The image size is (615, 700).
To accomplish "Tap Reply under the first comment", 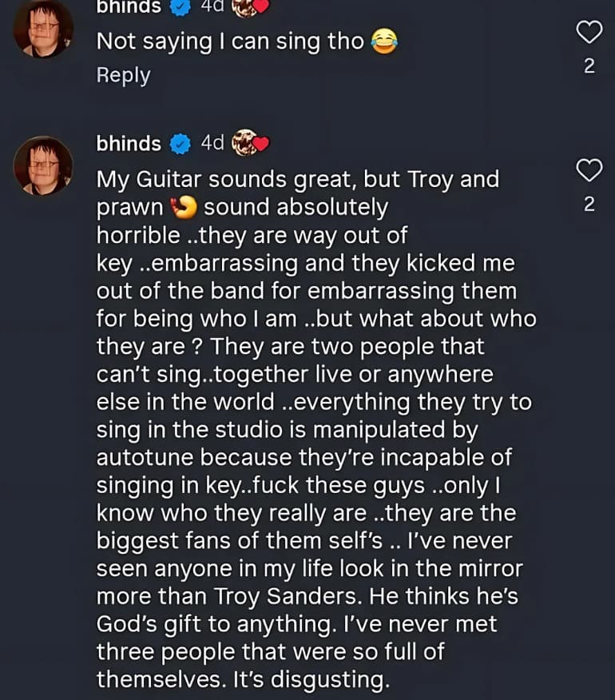I will pos(123,75).
